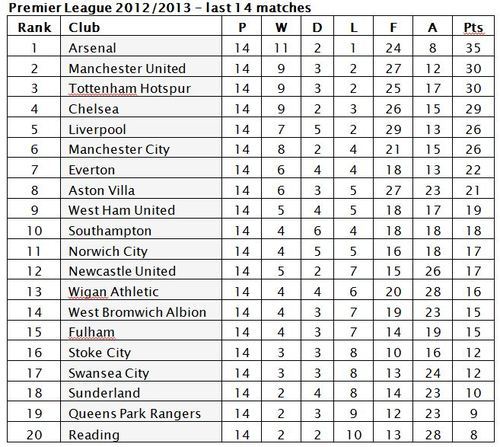Screen dimensions: 500x447
Task: Select rank number 20 cell
Action: [34, 433]
